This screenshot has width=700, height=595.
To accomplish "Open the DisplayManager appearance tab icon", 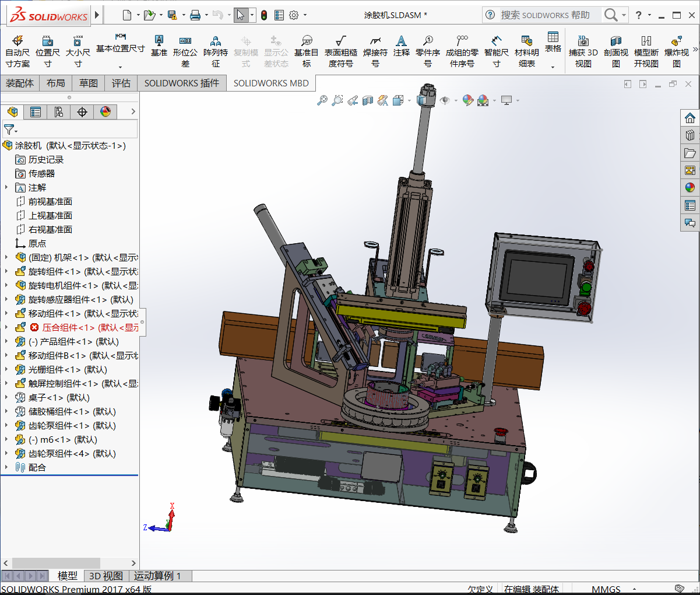I will point(105,111).
